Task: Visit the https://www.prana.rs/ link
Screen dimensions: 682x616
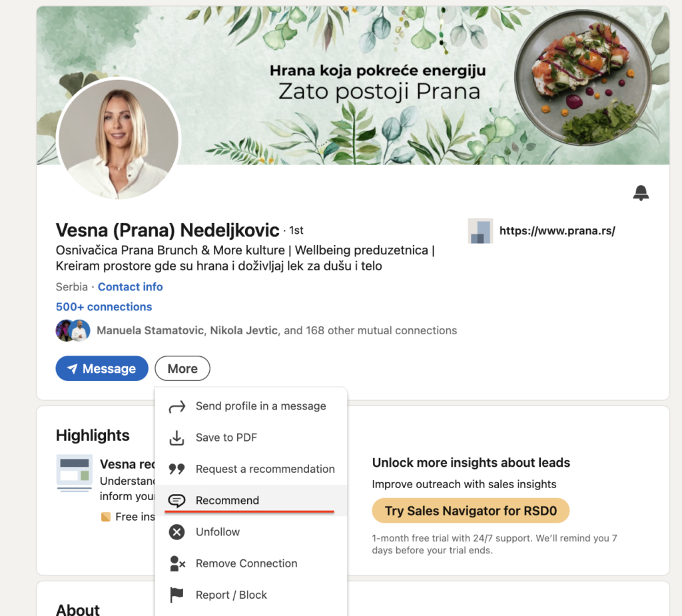Action: tap(557, 231)
